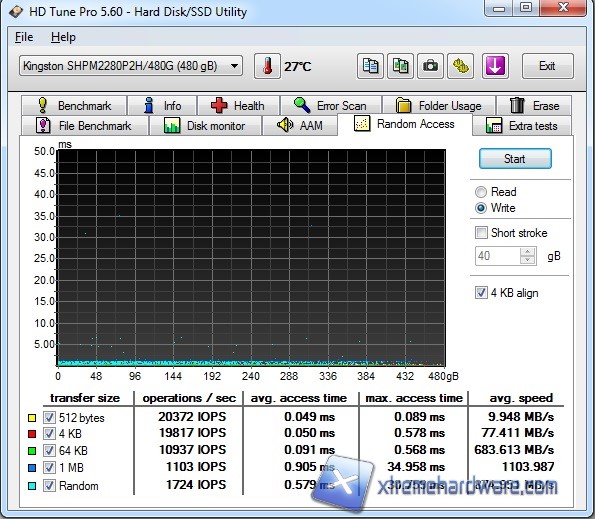The width and height of the screenshot is (595, 519).
Task: Select the Read radio button
Action: [x=481, y=192]
